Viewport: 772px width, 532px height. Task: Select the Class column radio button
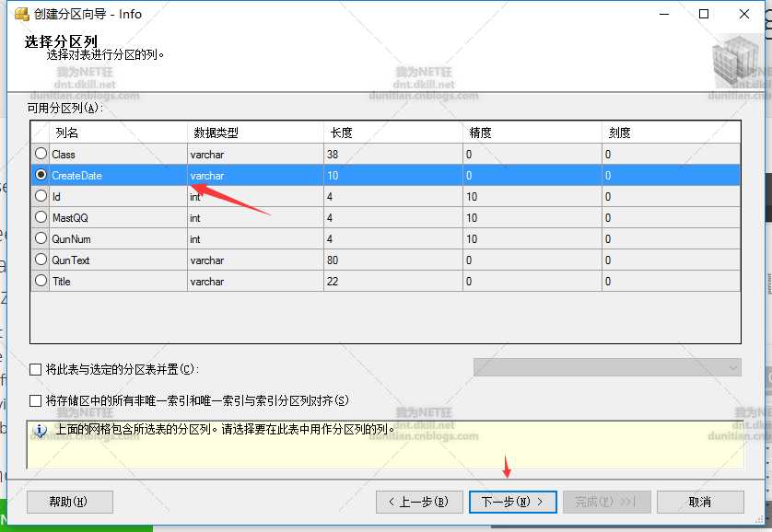pyautogui.click(x=41, y=154)
